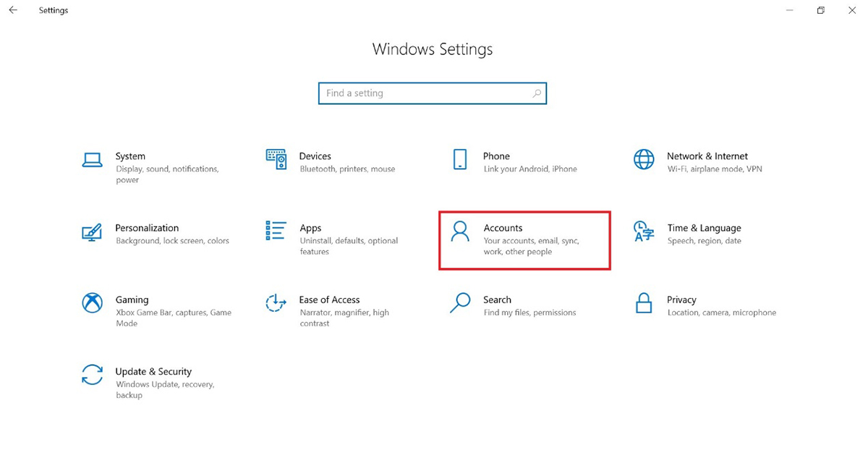The height and width of the screenshot is (458, 868).
Task: Click 'Display, sound, notifications, power' description
Action: tap(167, 174)
